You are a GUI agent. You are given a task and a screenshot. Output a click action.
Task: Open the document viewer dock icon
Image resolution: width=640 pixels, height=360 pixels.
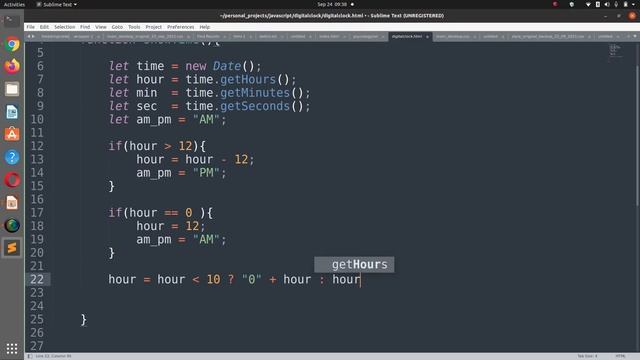point(12,202)
